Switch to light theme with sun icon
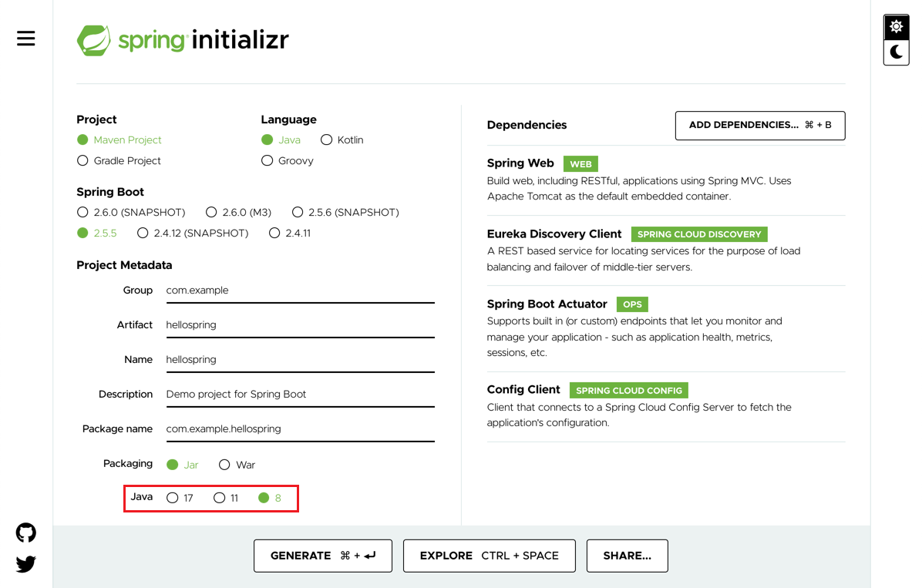The width and height of the screenshot is (922, 588). click(x=896, y=26)
